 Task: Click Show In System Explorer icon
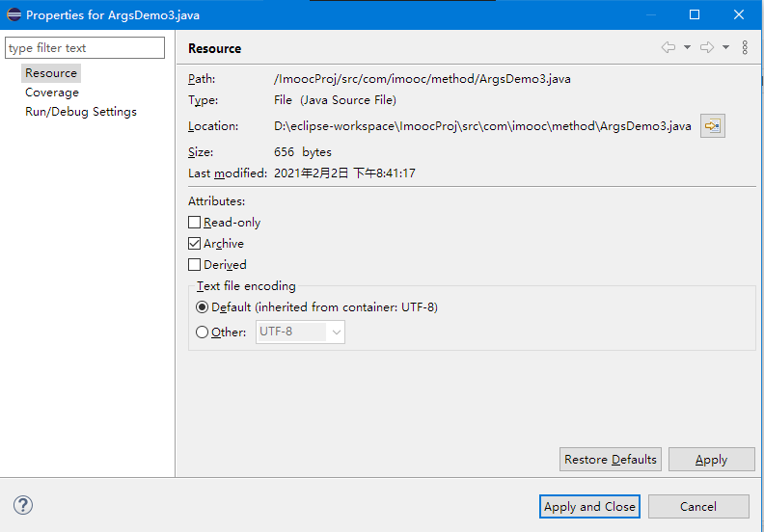[x=712, y=126]
